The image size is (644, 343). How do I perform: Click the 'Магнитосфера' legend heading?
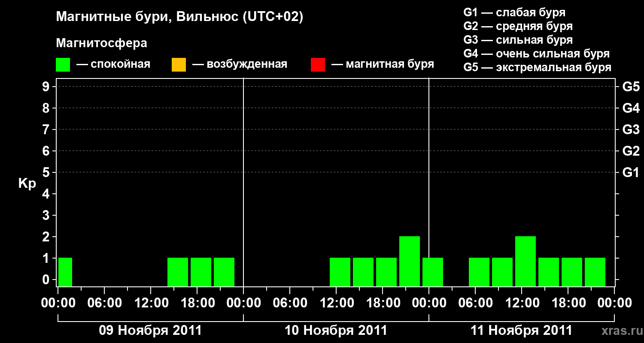pyautogui.click(x=101, y=43)
